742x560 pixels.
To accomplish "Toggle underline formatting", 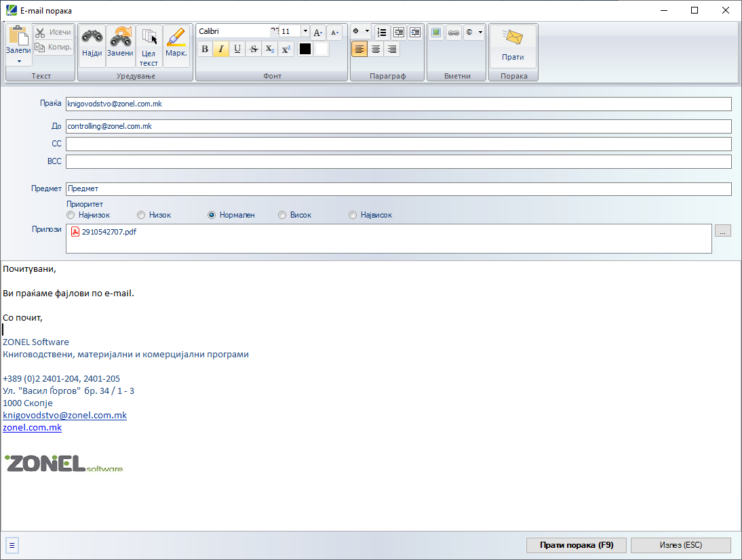I will 237,49.
